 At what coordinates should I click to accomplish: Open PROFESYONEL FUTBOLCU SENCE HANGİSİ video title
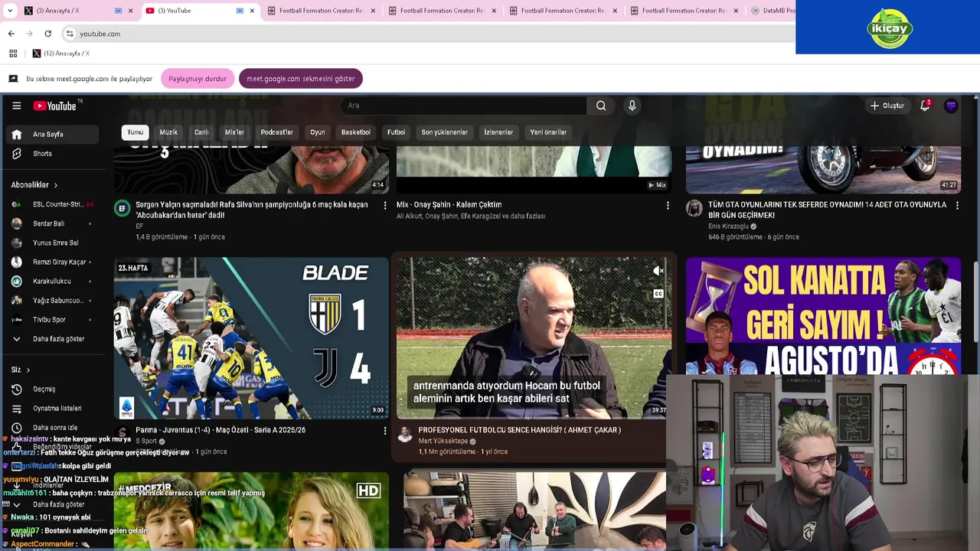click(519, 430)
